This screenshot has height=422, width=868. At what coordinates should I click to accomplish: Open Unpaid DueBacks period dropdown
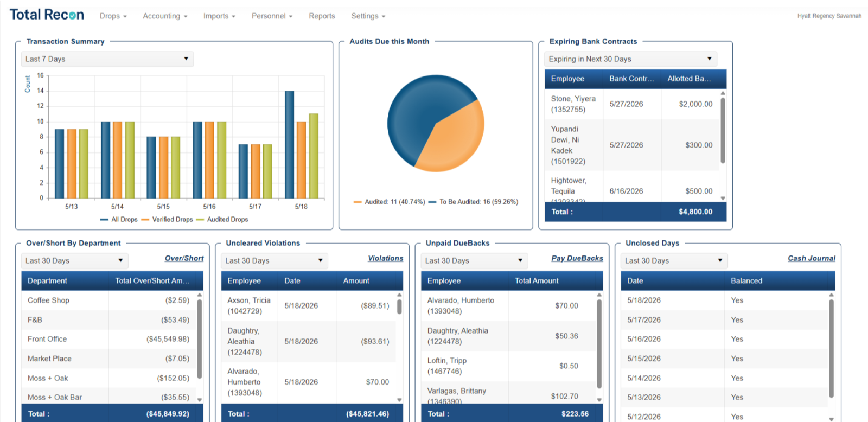tap(474, 261)
